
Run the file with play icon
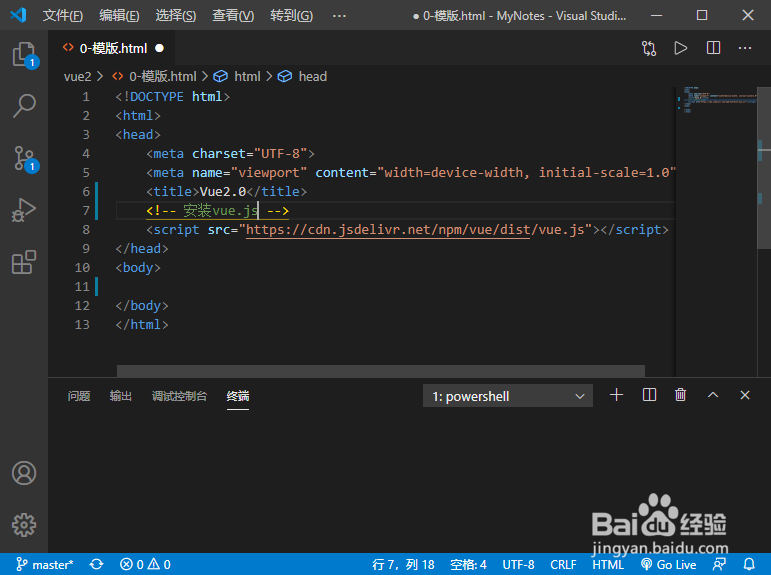click(x=681, y=48)
